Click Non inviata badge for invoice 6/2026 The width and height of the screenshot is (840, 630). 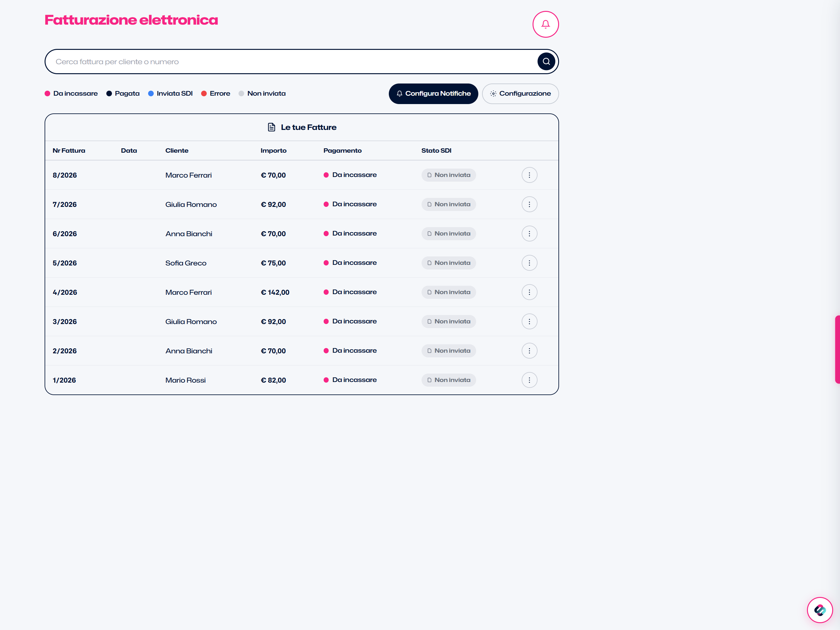tap(448, 233)
